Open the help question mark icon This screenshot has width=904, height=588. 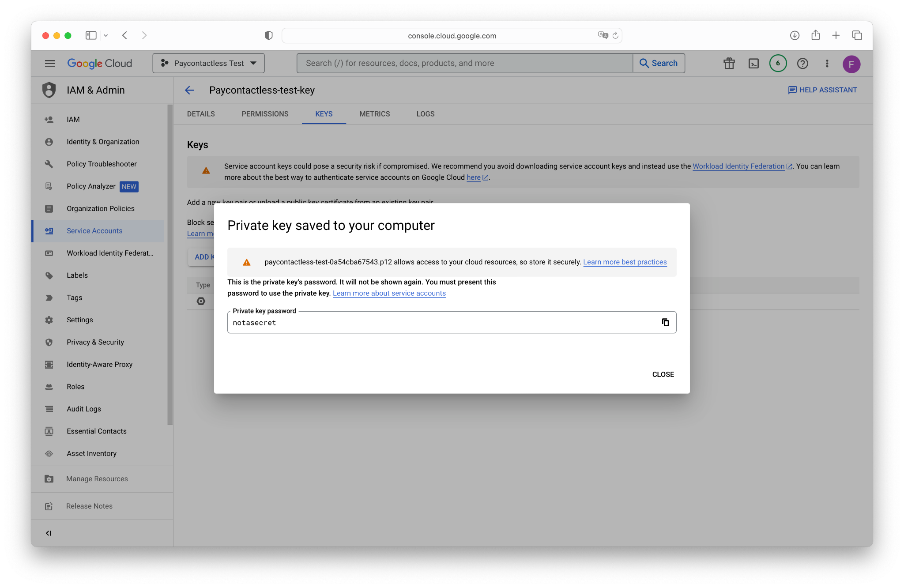(x=802, y=64)
